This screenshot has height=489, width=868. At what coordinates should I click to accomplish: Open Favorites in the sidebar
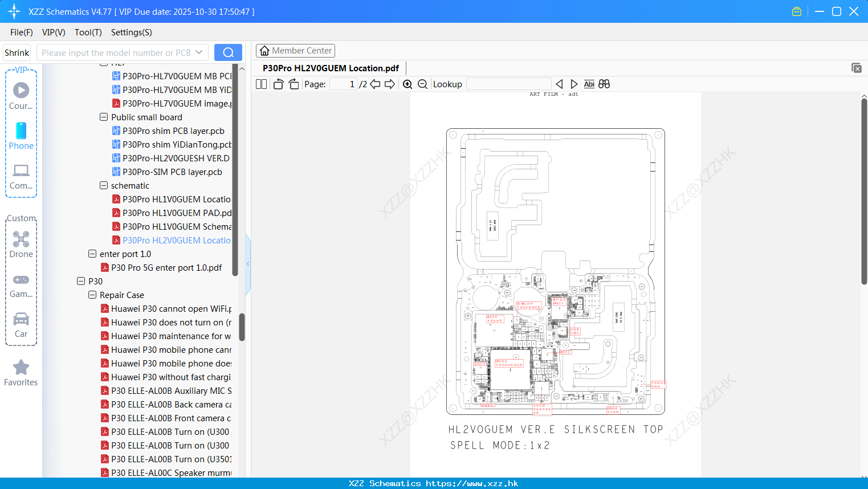point(21,373)
